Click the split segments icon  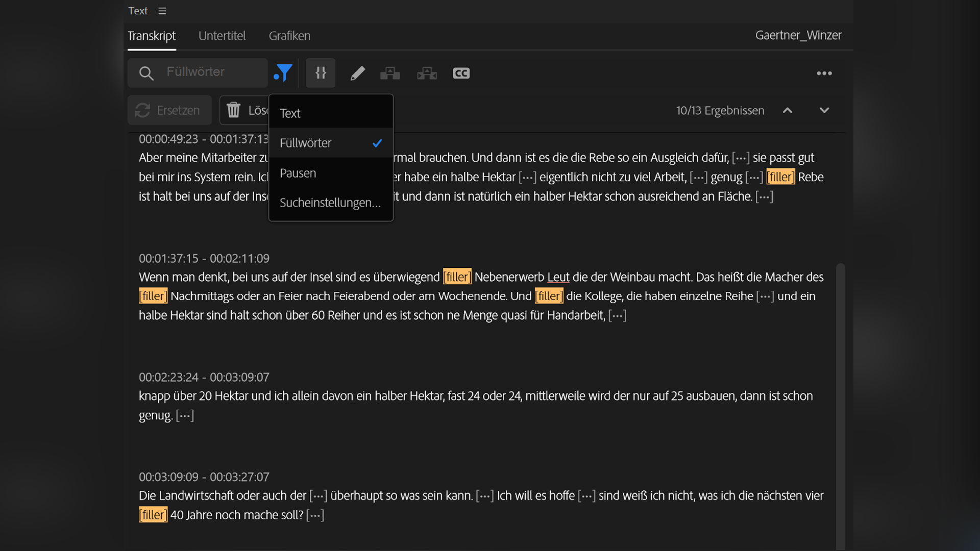point(427,73)
